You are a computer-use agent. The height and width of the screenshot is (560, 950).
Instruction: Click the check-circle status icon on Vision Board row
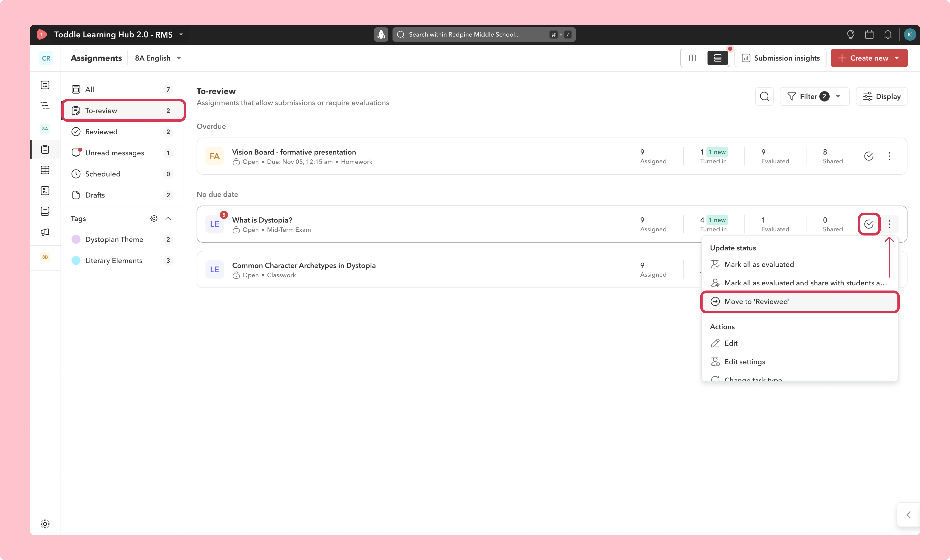click(869, 156)
